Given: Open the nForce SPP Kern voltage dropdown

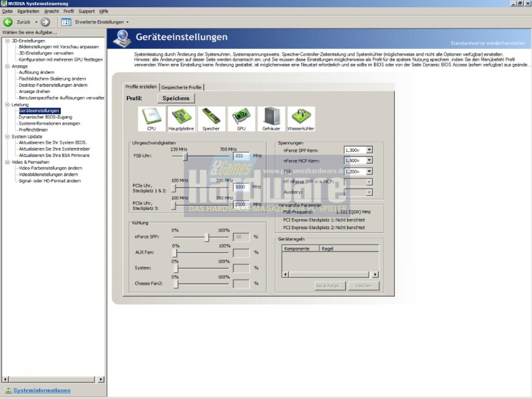Looking at the screenshot, I should (x=369, y=150).
